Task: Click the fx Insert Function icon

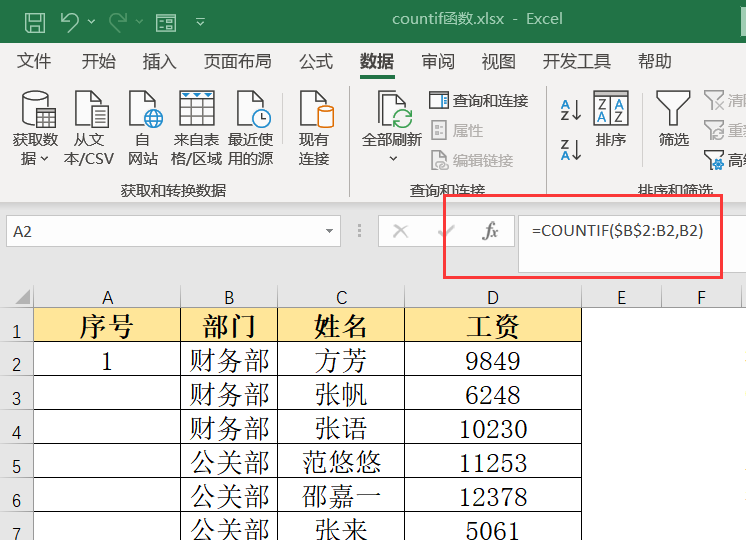Action: pyautogui.click(x=490, y=231)
